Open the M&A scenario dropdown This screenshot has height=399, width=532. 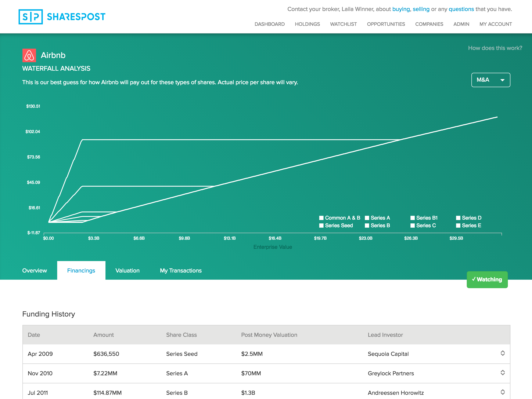(491, 80)
